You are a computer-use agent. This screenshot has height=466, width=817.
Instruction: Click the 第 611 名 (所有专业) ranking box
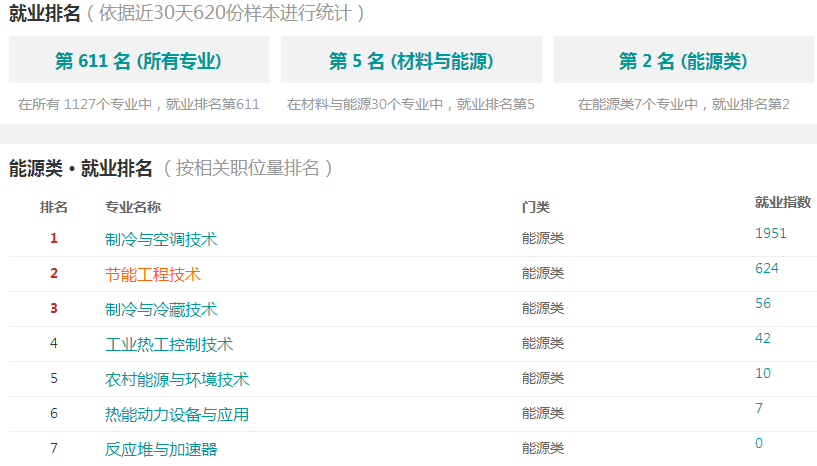click(139, 59)
